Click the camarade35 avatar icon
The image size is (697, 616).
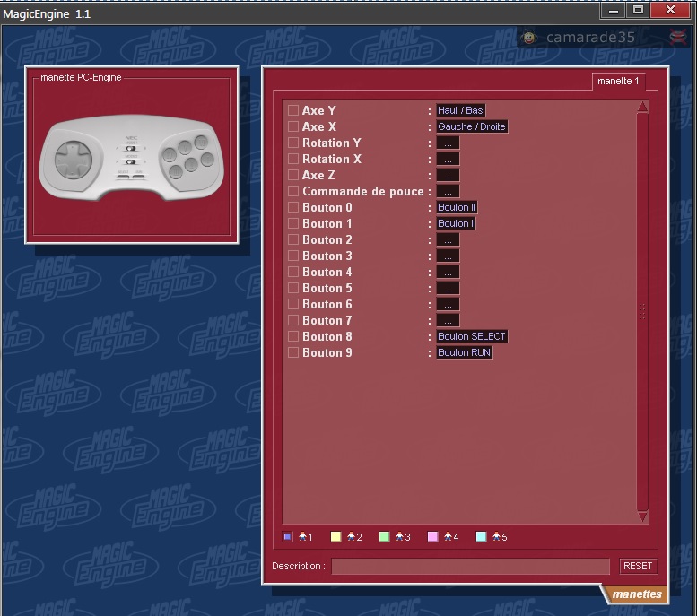[529, 38]
